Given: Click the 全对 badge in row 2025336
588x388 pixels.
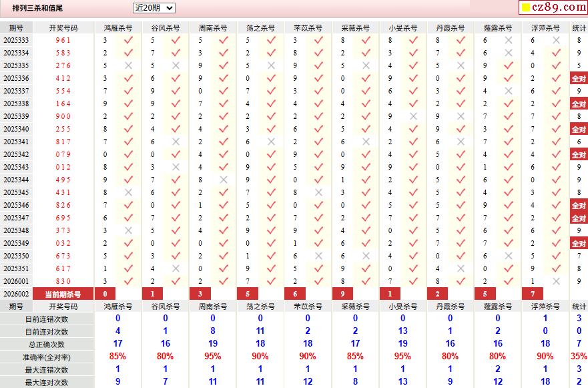Looking at the screenshot, I should click(579, 78).
